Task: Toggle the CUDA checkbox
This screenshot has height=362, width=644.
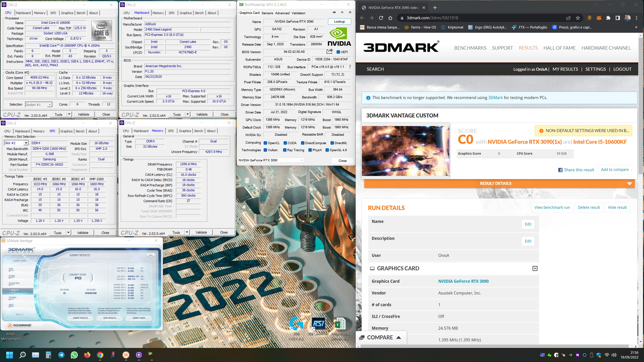Action: (x=285, y=143)
